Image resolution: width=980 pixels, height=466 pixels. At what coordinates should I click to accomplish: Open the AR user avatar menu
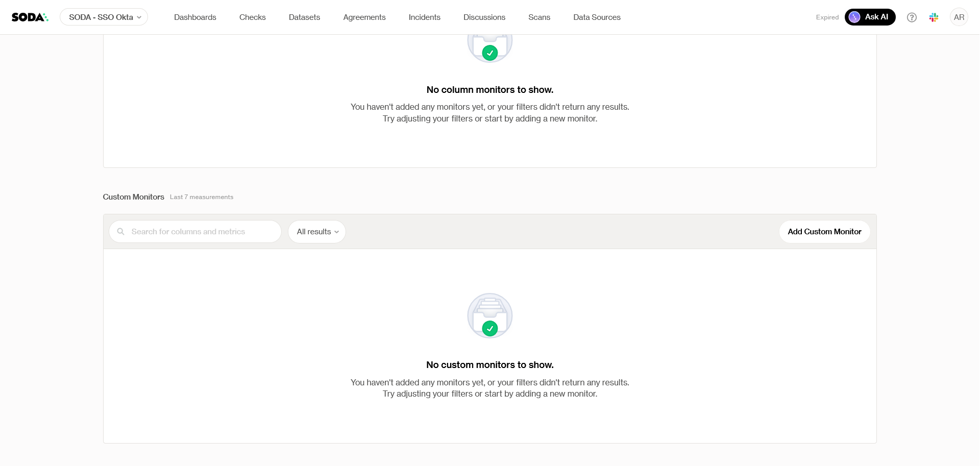(959, 17)
